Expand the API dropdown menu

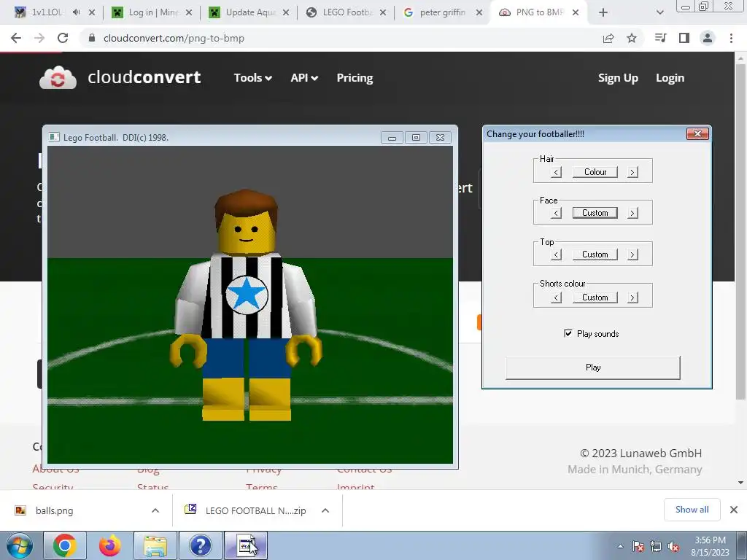[304, 77]
